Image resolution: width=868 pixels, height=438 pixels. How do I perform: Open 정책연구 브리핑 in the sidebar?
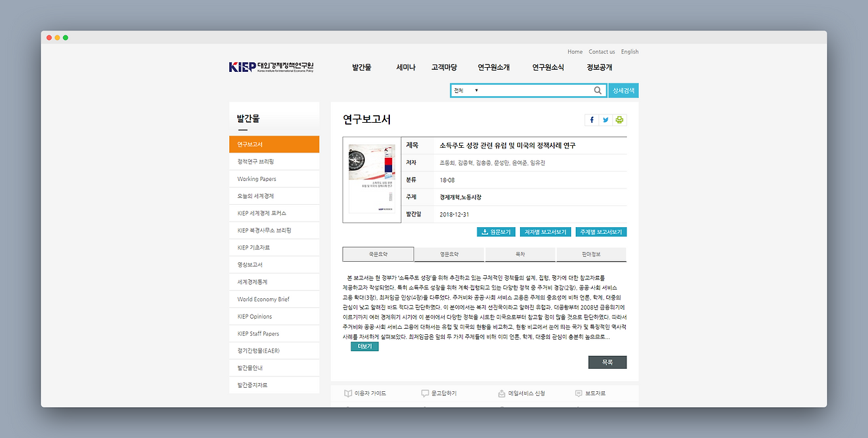(x=274, y=161)
